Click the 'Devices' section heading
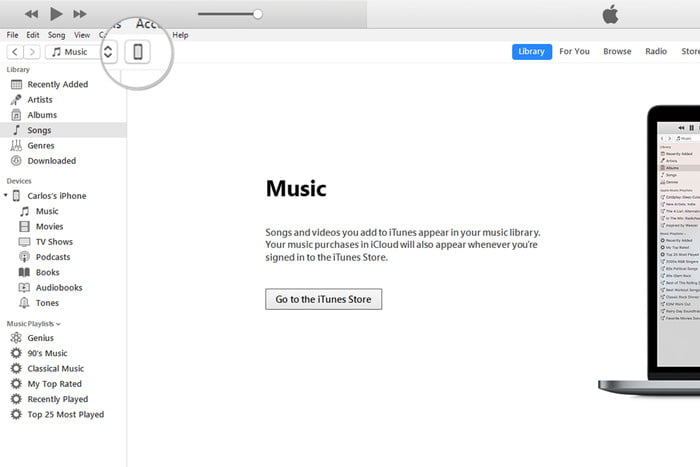The image size is (700, 467). point(19,181)
